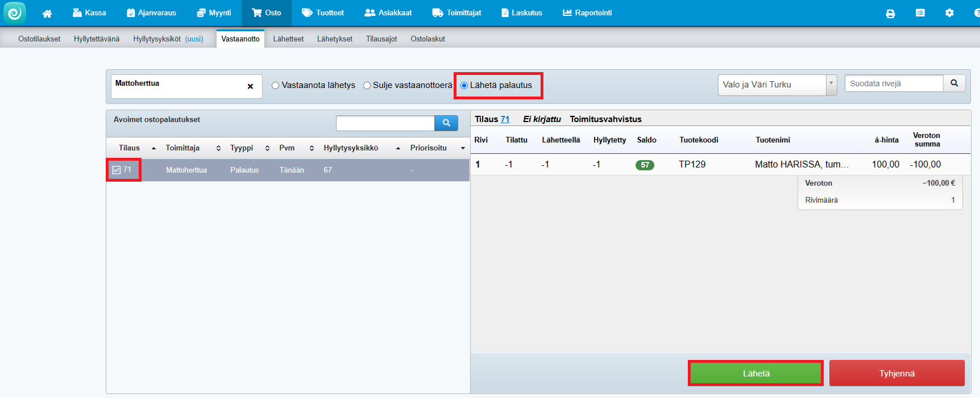The width and height of the screenshot is (980, 398).
Task: Click search icon next to Suodata rivejä
Action: tap(954, 83)
